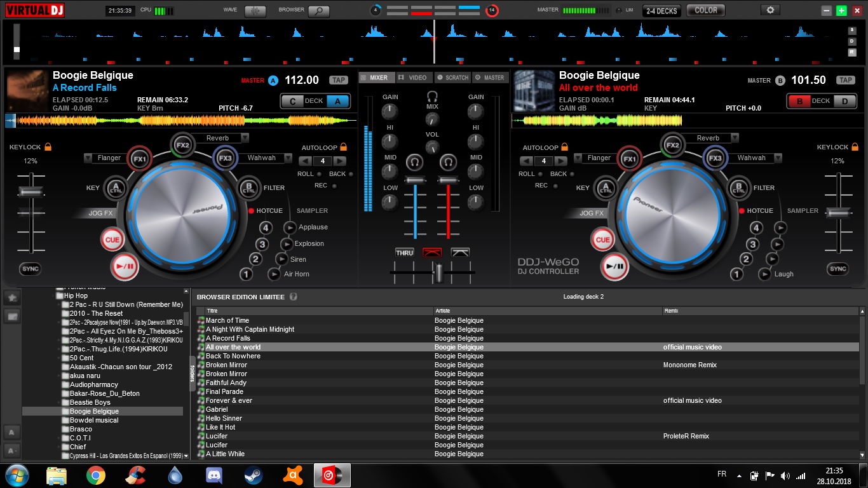Increase left deck autoloop length
The width and height of the screenshot is (868, 488).
pos(340,161)
